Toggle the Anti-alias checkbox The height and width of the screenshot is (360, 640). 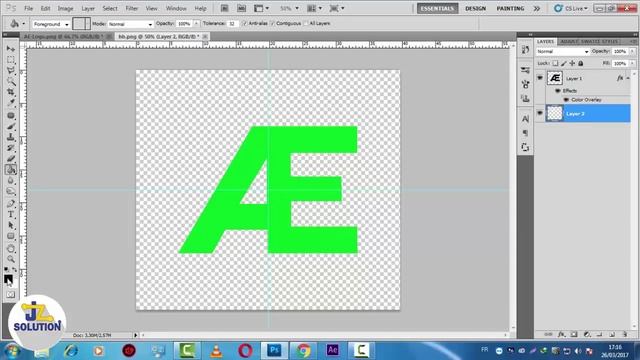(245, 24)
